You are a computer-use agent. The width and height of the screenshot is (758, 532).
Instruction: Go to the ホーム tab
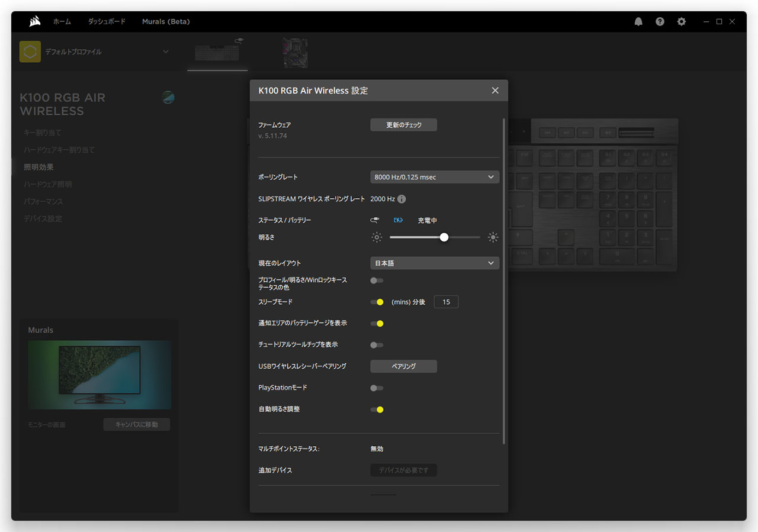coord(62,21)
